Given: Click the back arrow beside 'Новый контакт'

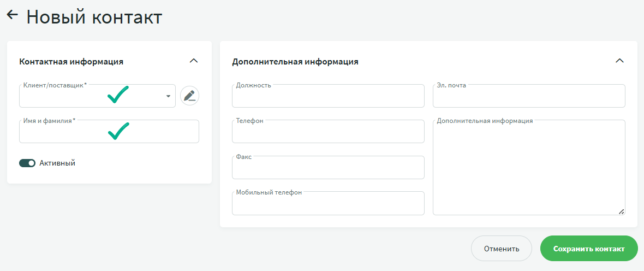Looking at the screenshot, I should (12, 15).
